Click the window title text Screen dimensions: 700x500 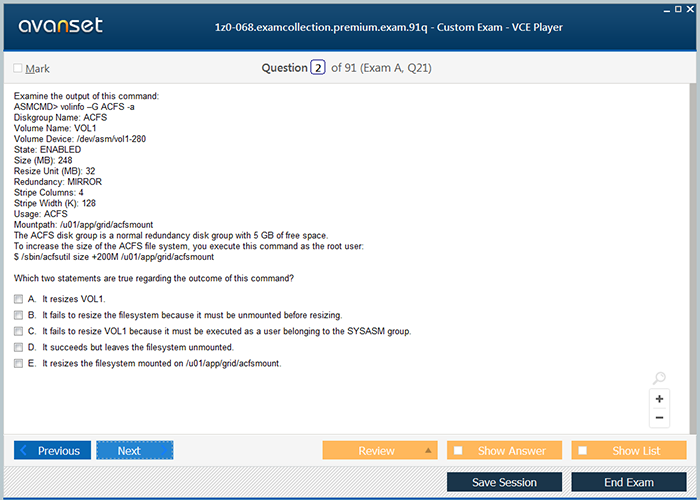pos(388,27)
